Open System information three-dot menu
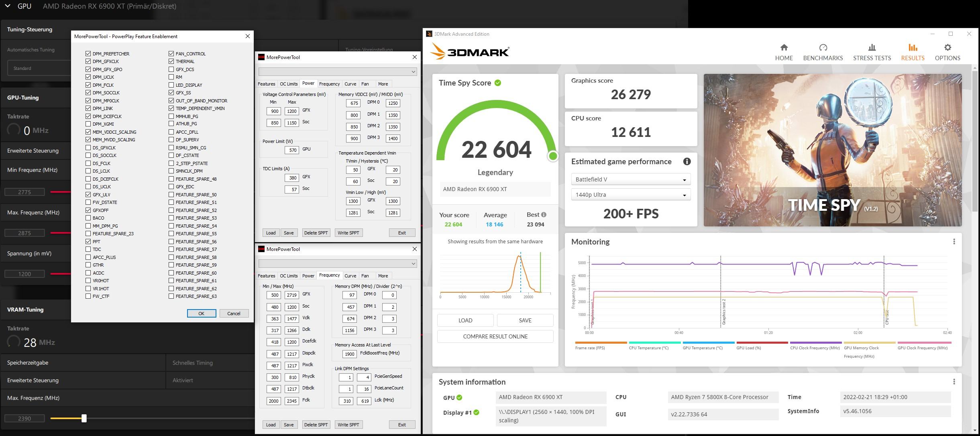 (x=954, y=381)
